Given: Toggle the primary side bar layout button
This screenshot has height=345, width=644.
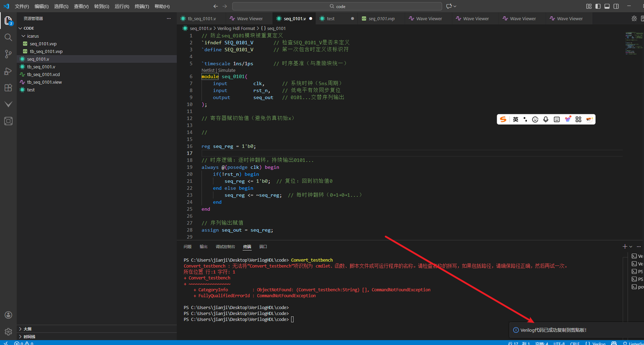Looking at the screenshot, I should tap(598, 6).
